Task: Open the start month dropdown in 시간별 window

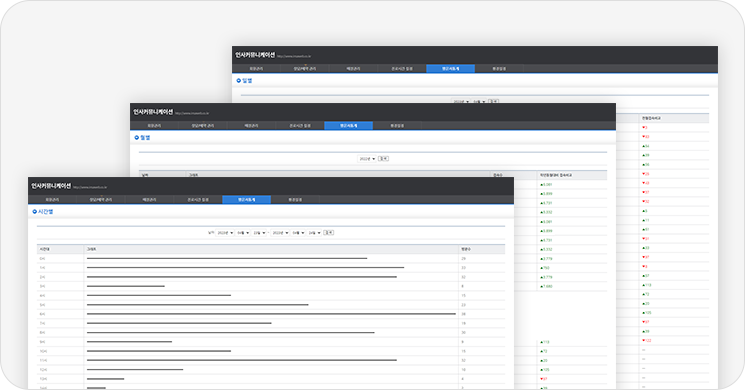Action: (243, 233)
